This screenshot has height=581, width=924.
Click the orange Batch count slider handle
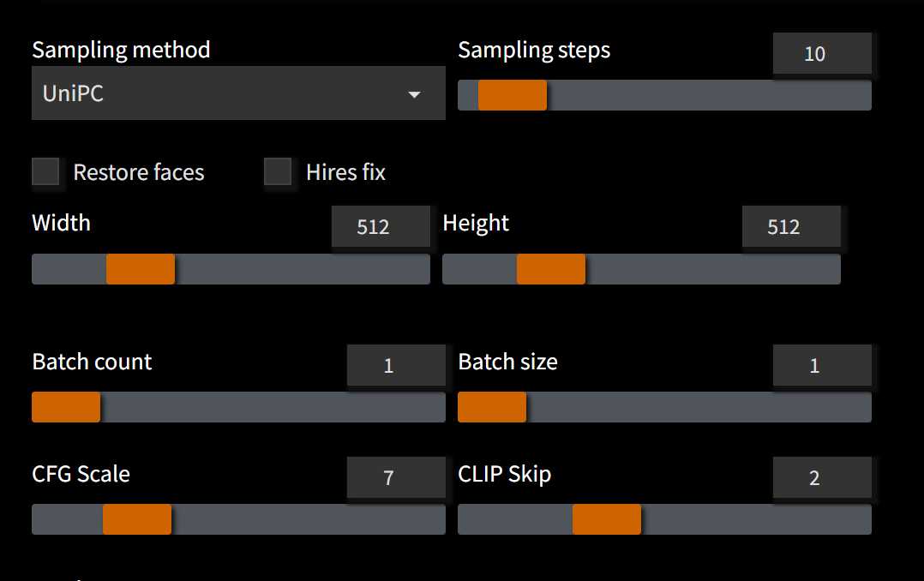point(66,407)
